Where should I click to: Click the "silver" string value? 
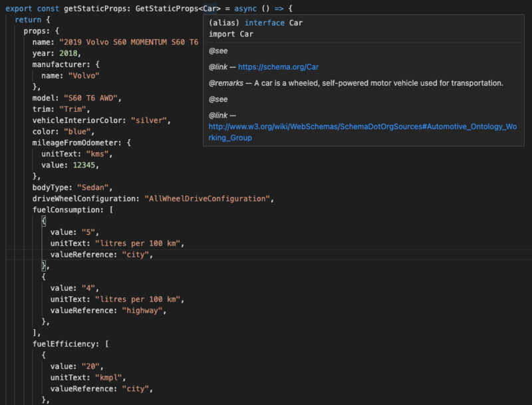[x=148, y=120]
